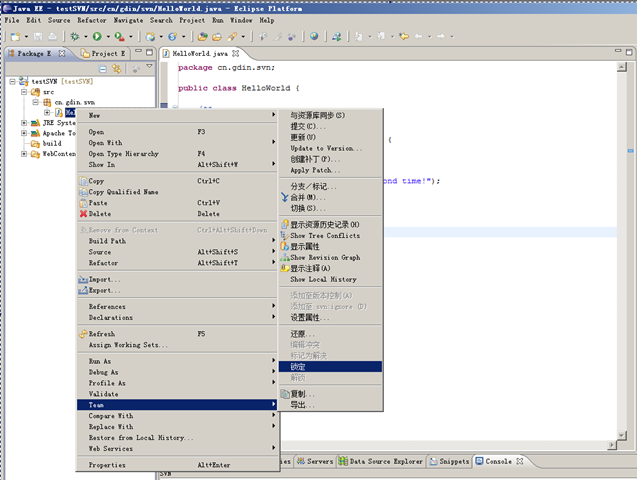This screenshot has width=637, height=480.
Task: Click the New file wizard icon
Action: click(15, 37)
